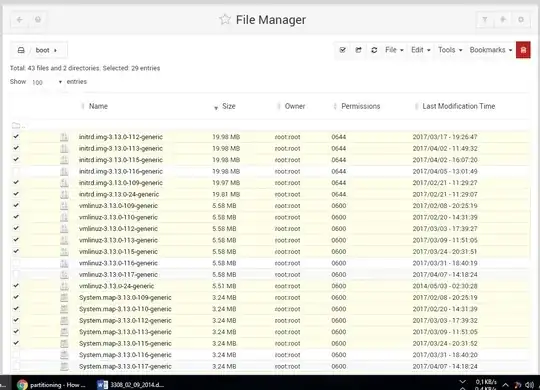This screenshot has width=540, height=390.
Task: Click file icon of vmlinuz-3.13.0-109-generic
Action: pyautogui.click(x=64, y=206)
